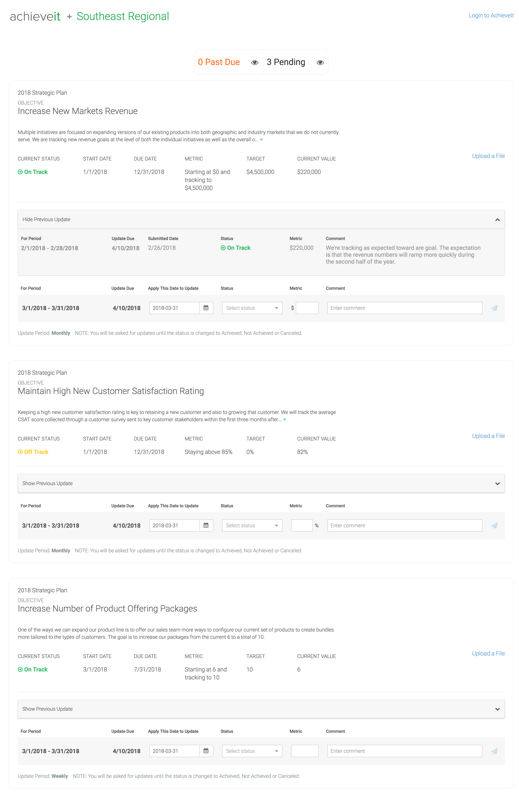Collapse the Hide Previous Update panel
Viewport: 519px width, 812px height.
[261, 220]
